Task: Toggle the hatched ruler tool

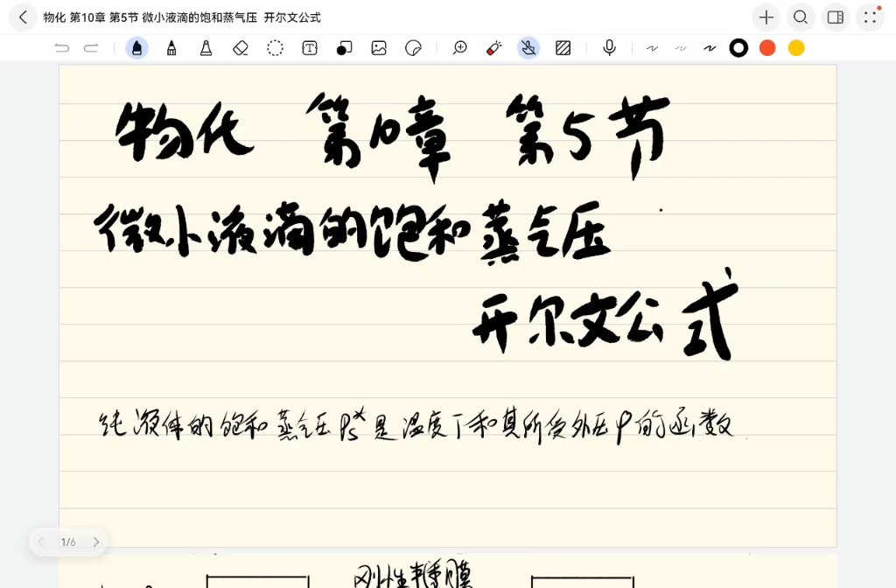Action: click(563, 48)
